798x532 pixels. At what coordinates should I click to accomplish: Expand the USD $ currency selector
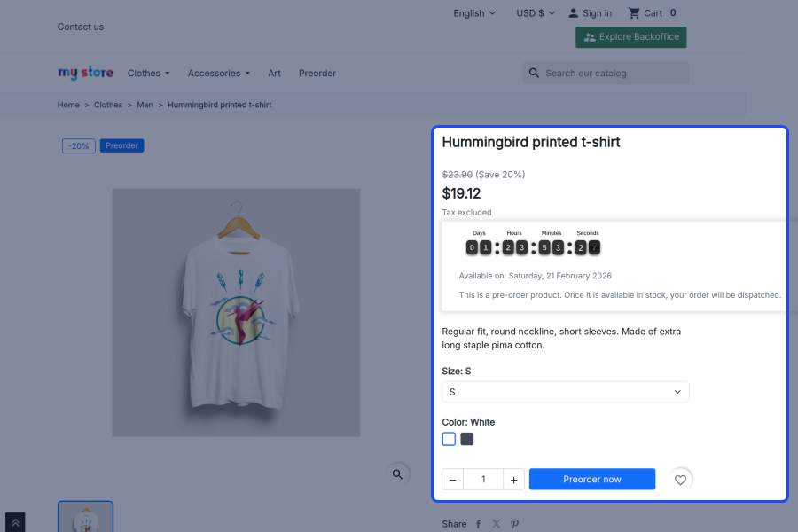point(536,13)
